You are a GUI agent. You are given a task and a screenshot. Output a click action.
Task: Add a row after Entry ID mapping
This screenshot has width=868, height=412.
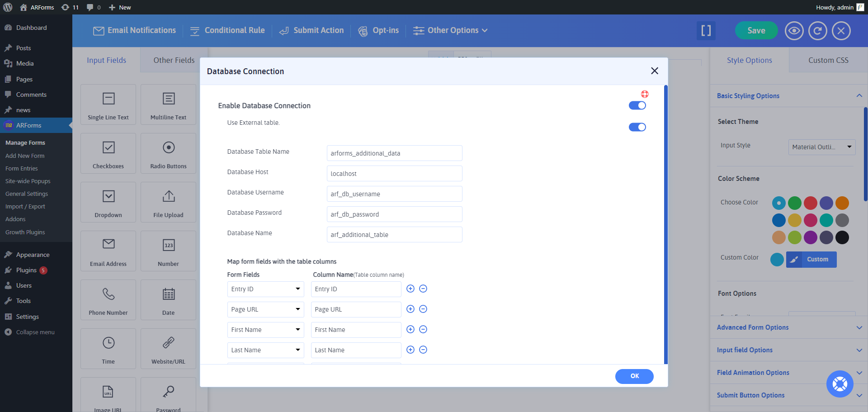tap(410, 289)
